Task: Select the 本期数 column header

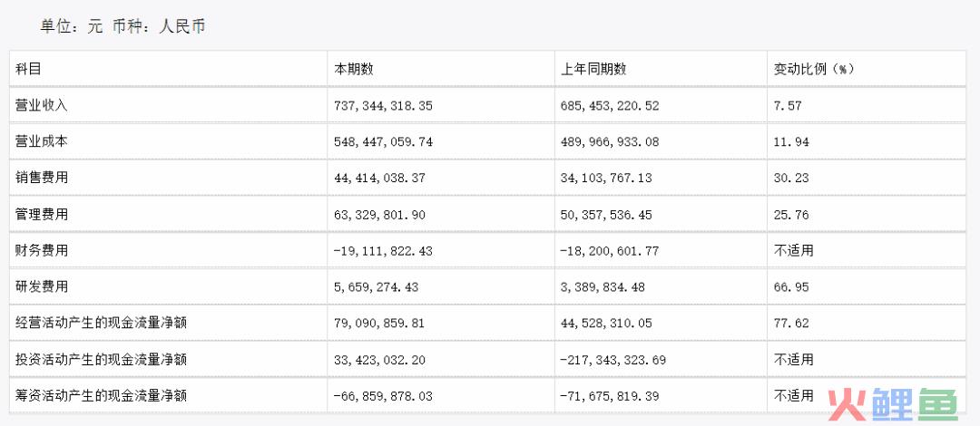Action: tap(355, 69)
